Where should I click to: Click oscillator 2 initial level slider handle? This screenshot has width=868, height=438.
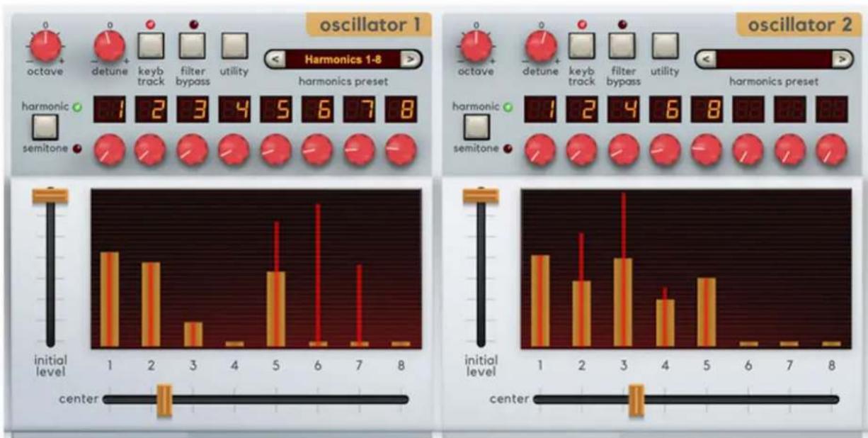point(481,196)
